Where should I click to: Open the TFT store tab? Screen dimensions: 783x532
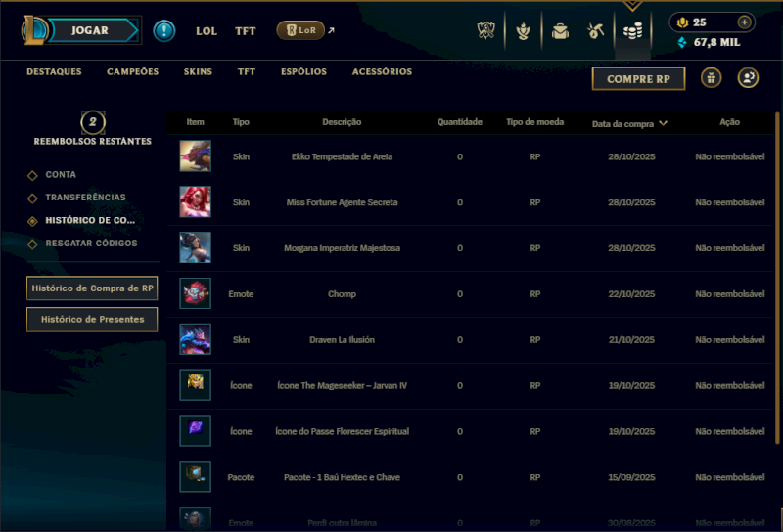point(247,71)
